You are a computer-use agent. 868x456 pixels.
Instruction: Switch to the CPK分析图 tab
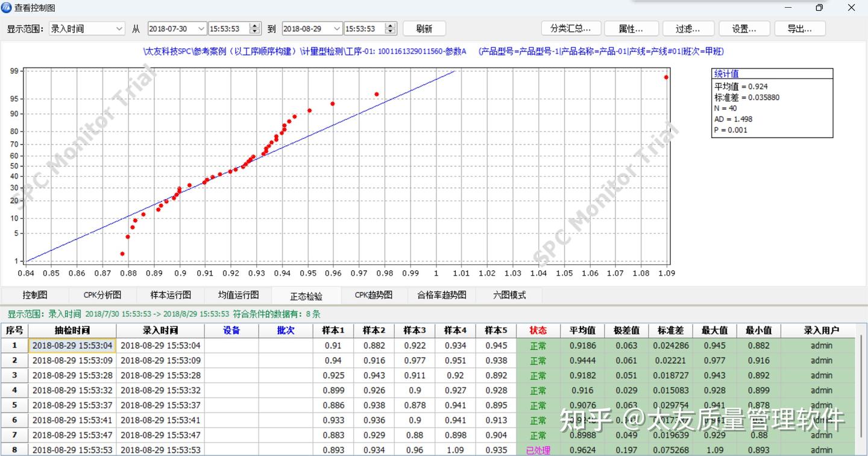click(102, 295)
